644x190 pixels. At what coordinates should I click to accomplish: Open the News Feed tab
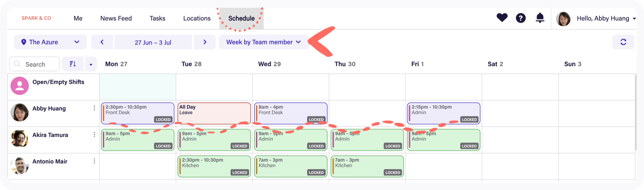[x=116, y=19]
